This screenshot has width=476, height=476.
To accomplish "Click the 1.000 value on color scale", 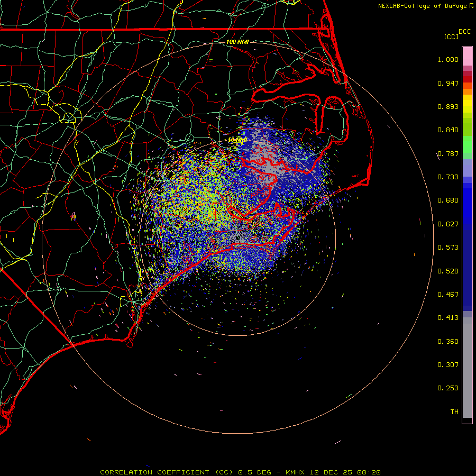I will pos(448,59).
